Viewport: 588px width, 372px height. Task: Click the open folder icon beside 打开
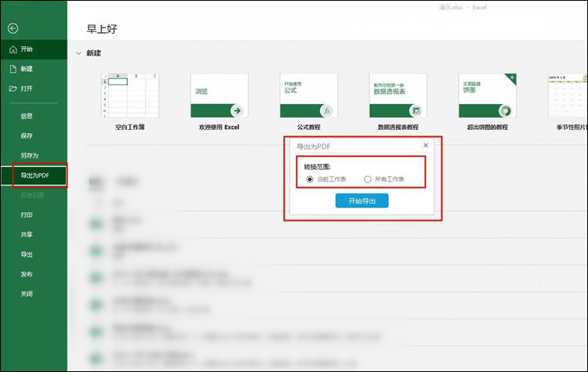pyautogui.click(x=13, y=88)
